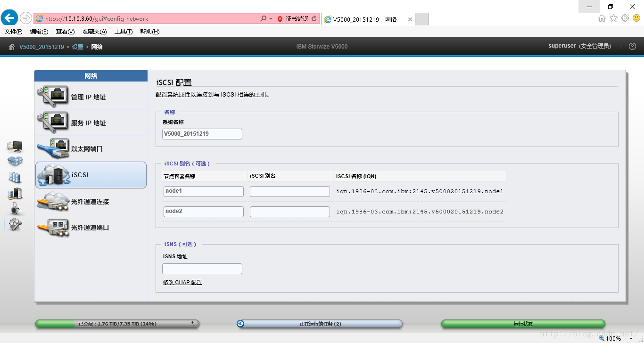This screenshot has width=644, height=343.
Task: Select the iSCSI network section
Action: (x=91, y=175)
